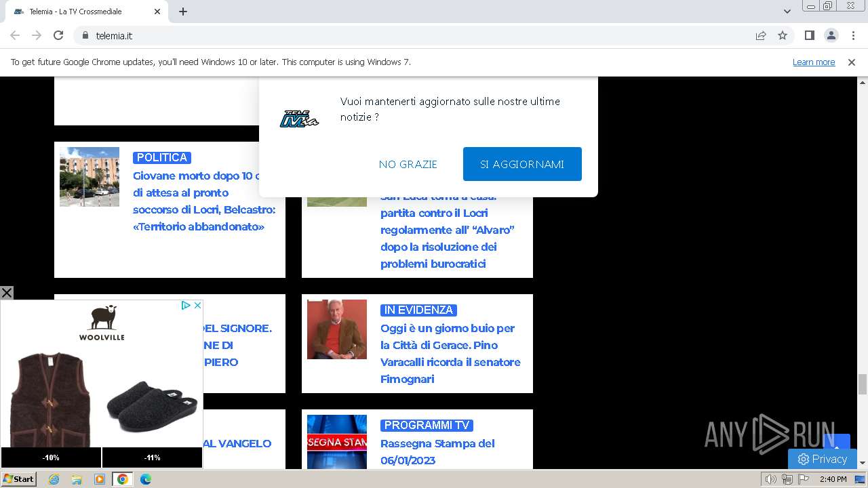
Task: Expand the tab search chevron
Action: 787,12
